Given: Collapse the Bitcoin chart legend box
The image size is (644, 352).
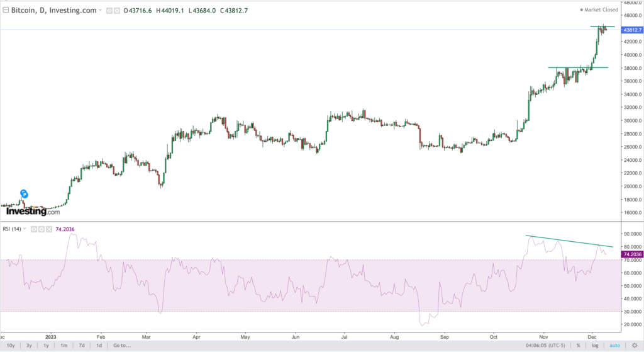Looking at the screenshot, I should [x=6, y=11].
